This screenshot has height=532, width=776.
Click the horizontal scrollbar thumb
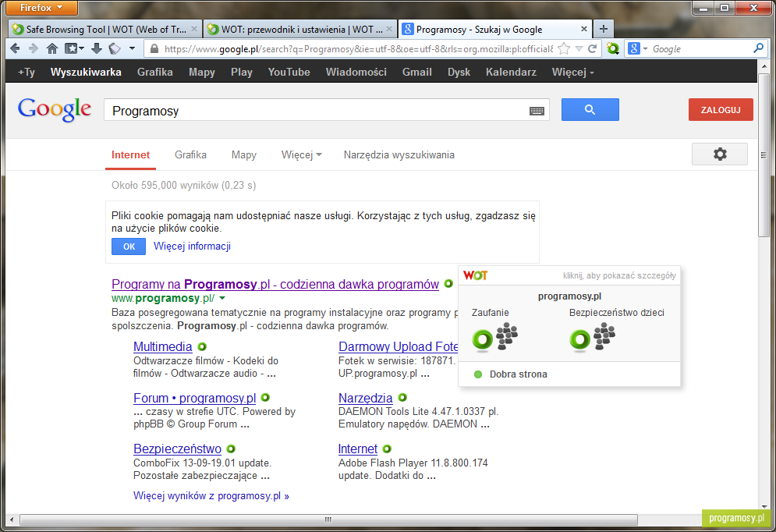[328, 520]
